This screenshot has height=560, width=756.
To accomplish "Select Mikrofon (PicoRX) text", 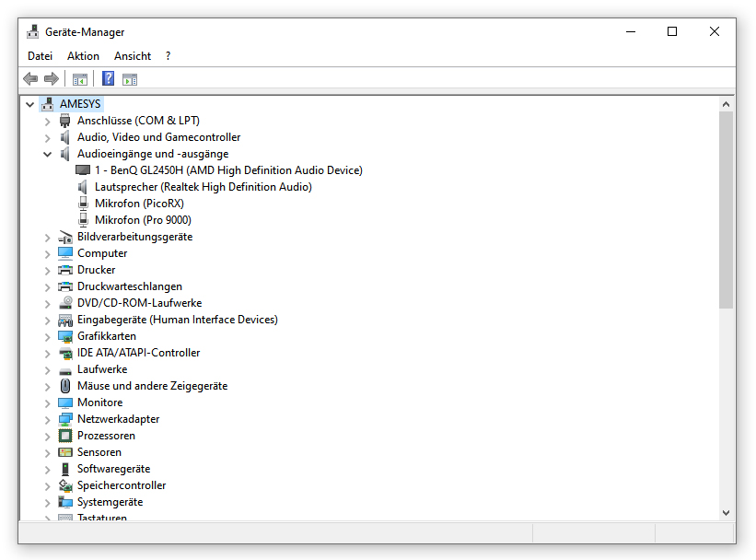I will tap(139, 203).
